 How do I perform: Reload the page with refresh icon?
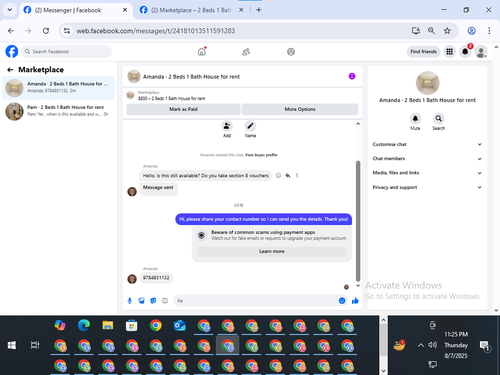pyautogui.click(x=46, y=31)
